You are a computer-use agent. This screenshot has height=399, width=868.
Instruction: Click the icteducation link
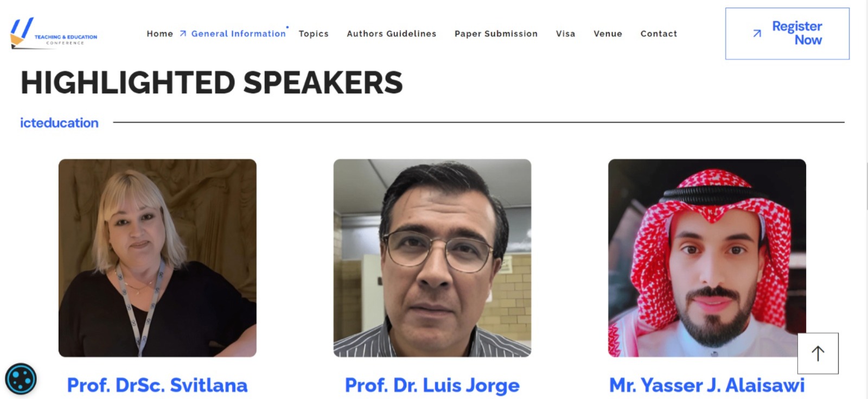tap(59, 123)
